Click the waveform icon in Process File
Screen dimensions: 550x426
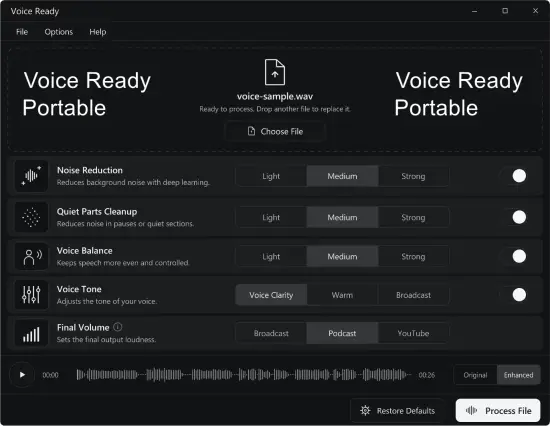click(471, 410)
